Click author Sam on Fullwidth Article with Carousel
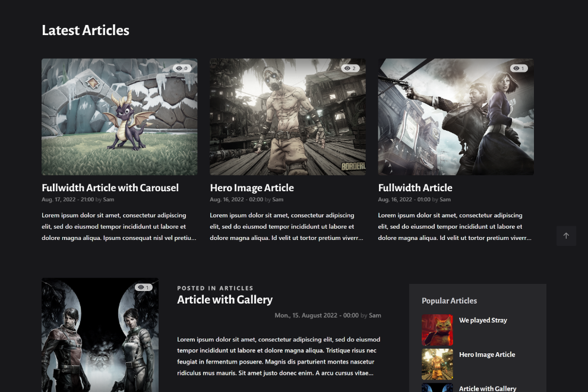588x392 pixels. (x=109, y=200)
